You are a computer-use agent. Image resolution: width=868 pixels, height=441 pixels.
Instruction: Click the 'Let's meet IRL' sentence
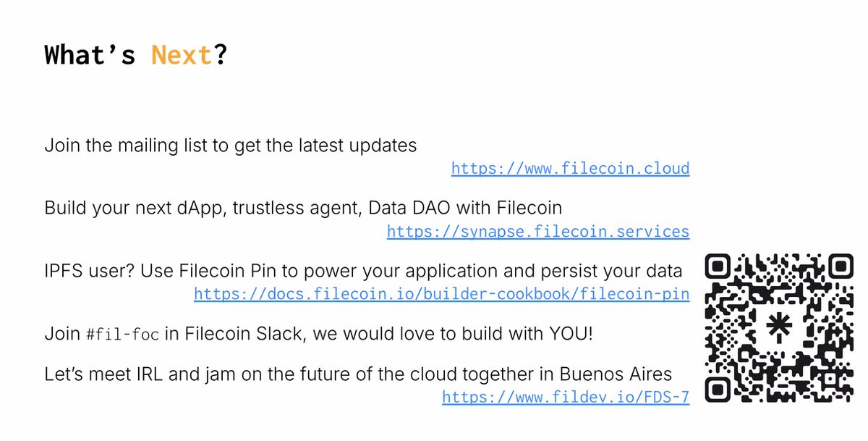tap(359, 374)
